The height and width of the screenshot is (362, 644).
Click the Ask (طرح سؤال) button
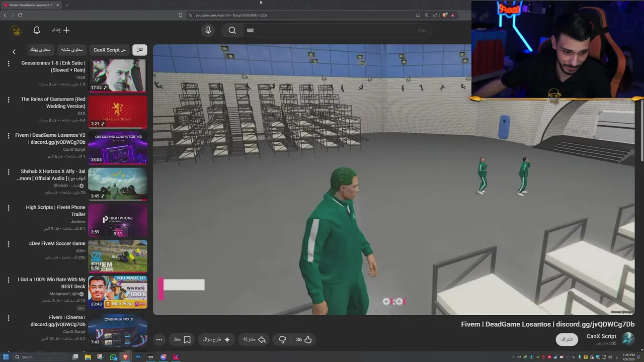tap(217, 339)
